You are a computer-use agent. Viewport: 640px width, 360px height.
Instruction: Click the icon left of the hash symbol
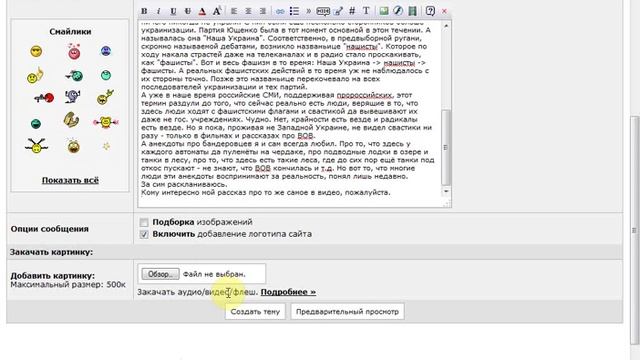tap(338, 11)
